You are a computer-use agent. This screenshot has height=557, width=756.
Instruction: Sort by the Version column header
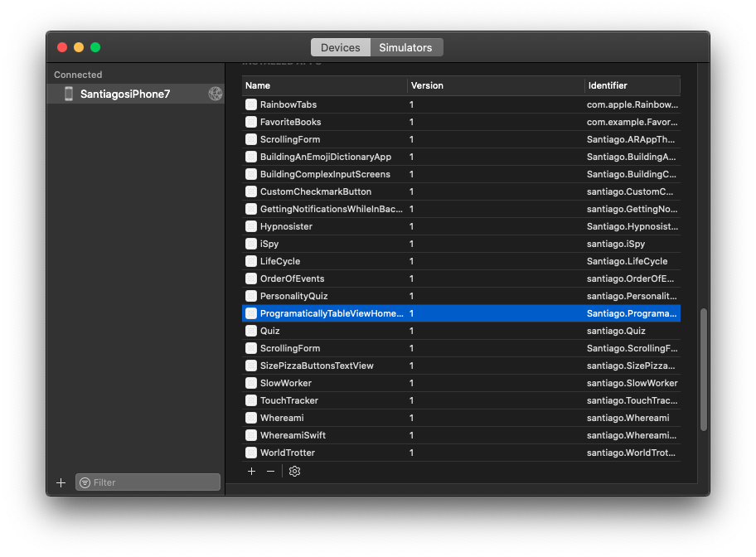496,85
